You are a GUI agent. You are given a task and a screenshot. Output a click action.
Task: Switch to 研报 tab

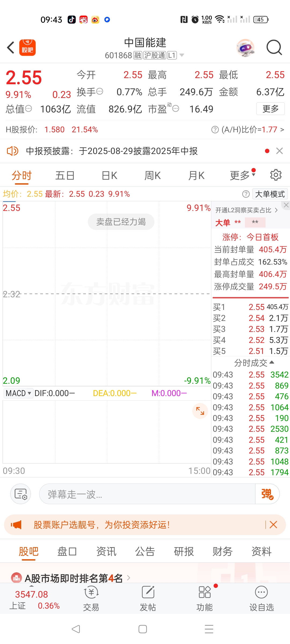click(x=184, y=551)
